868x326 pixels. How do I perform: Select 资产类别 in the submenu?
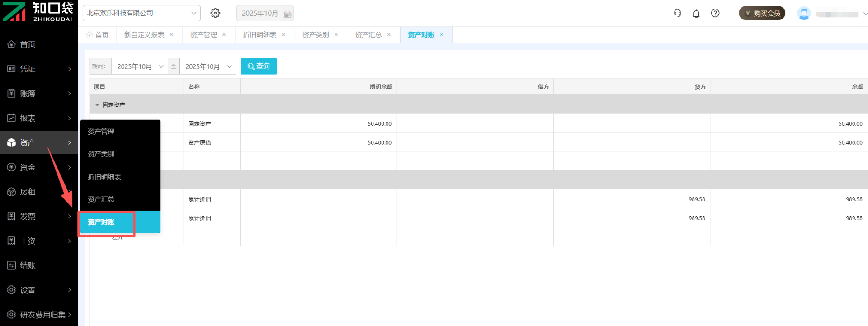[x=101, y=154]
